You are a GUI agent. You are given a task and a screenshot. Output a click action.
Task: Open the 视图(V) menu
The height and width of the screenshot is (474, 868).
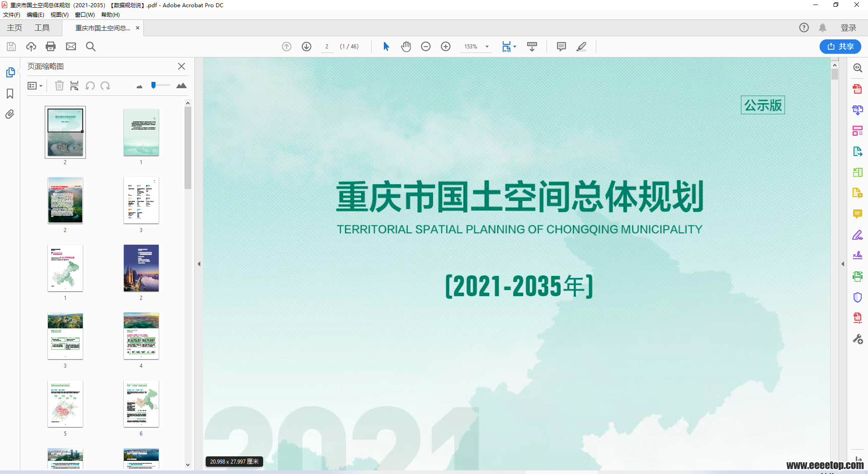click(x=60, y=15)
